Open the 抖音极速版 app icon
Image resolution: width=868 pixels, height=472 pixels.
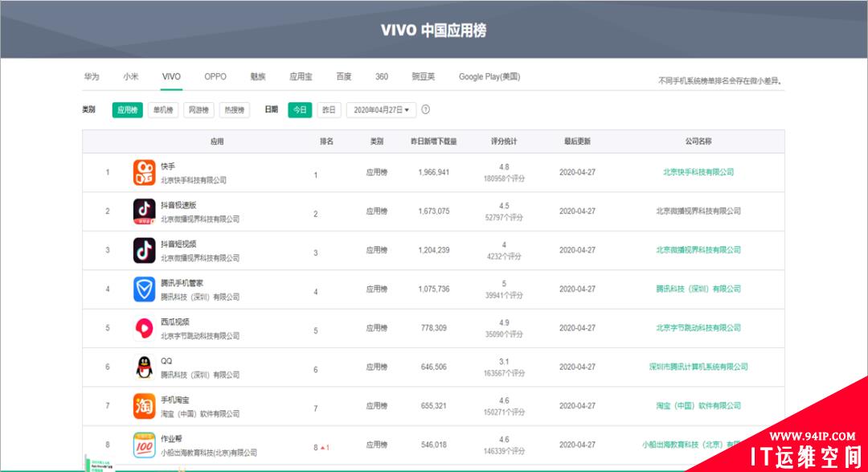145,211
